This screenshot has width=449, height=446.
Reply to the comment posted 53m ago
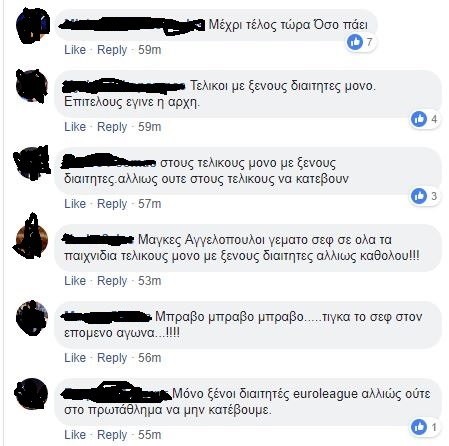[112, 281]
